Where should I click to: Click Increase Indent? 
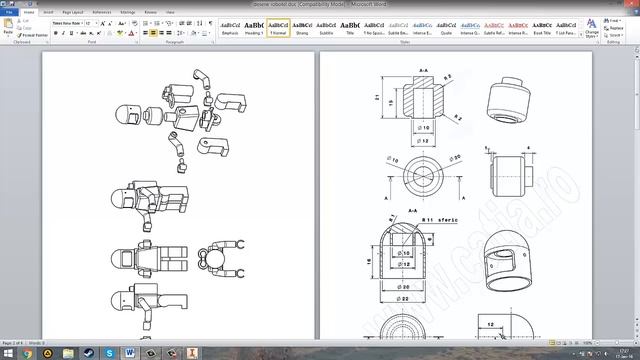(x=189, y=23)
